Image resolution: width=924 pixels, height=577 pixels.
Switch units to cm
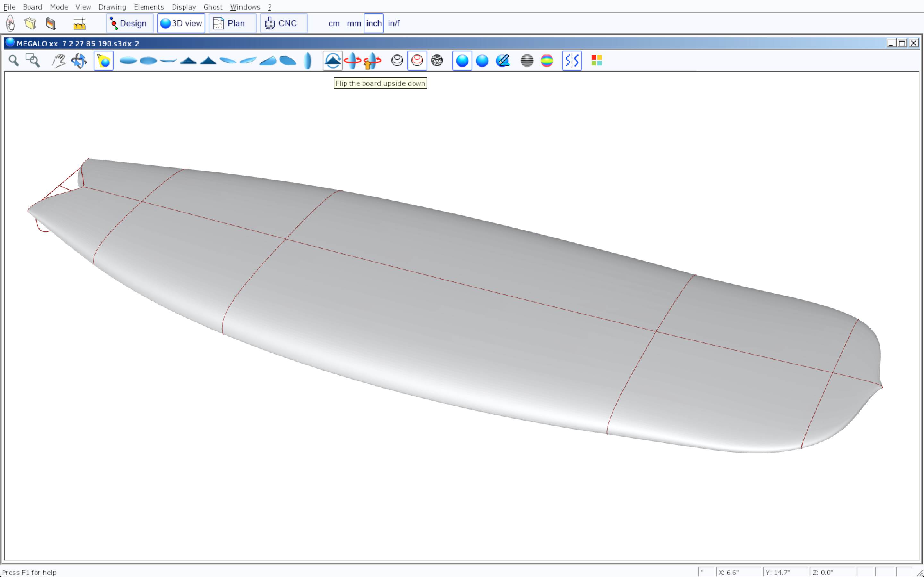(x=334, y=24)
